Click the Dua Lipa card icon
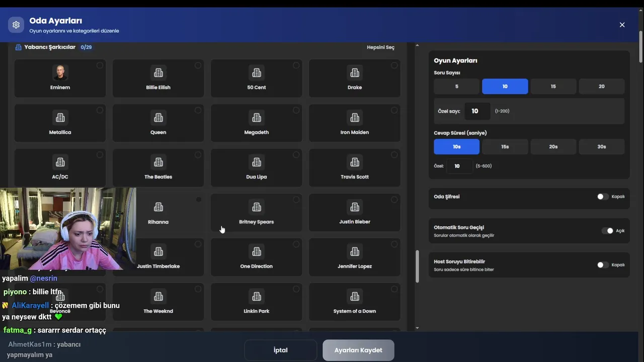 pyautogui.click(x=257, y=162)
